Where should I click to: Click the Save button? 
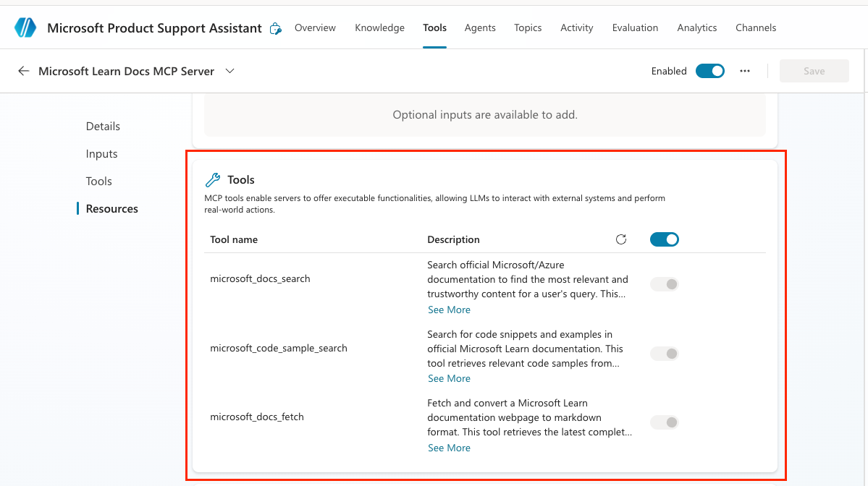[x=814, y=71]
